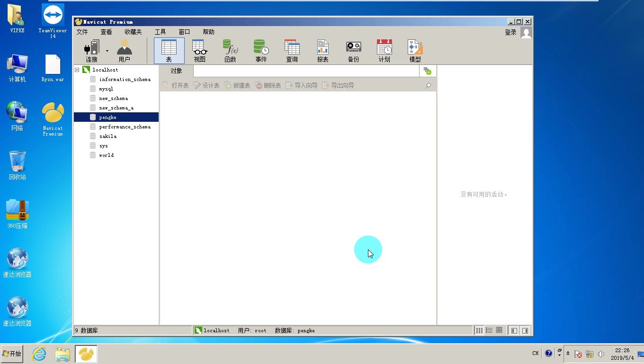This screenshot has width=644, height=364.
Task: Click the blue help icon in taskbar
Action: click(x=549, y=353)
